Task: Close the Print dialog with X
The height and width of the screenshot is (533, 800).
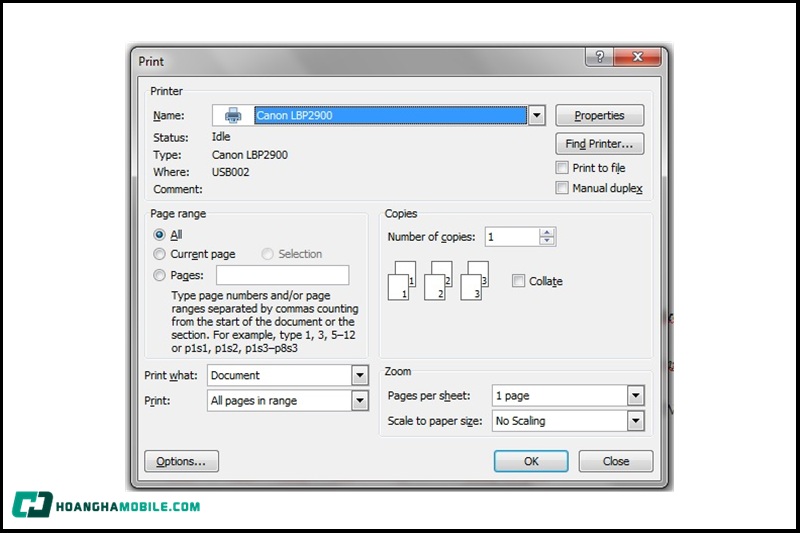Action: coord(637,57)
